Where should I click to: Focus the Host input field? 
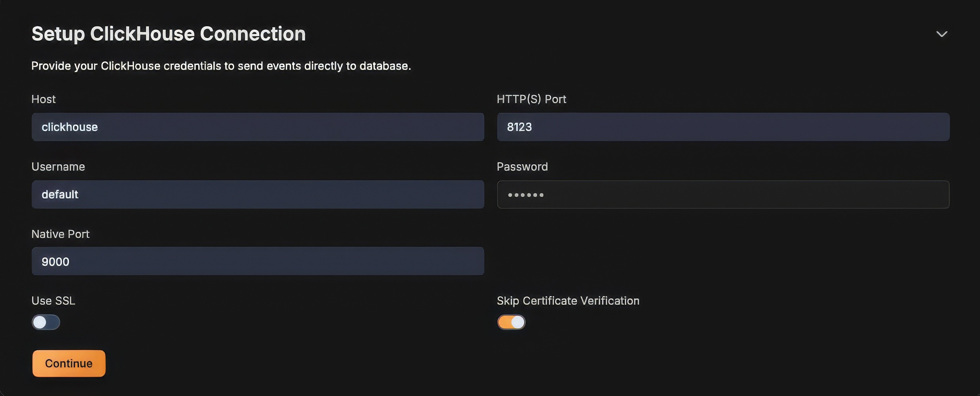coord(258,127)
